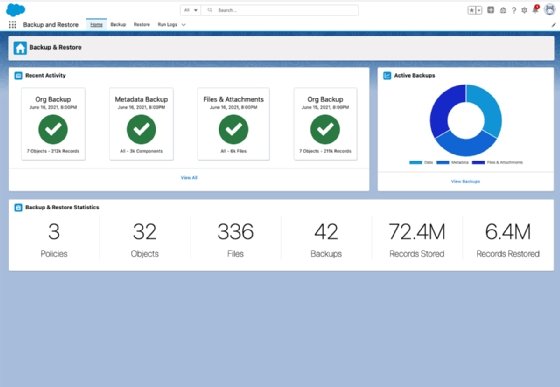Image resolution: width=560 pixels, height=387 pixels.
Task: Click the View Backups link
Action: 465,181
